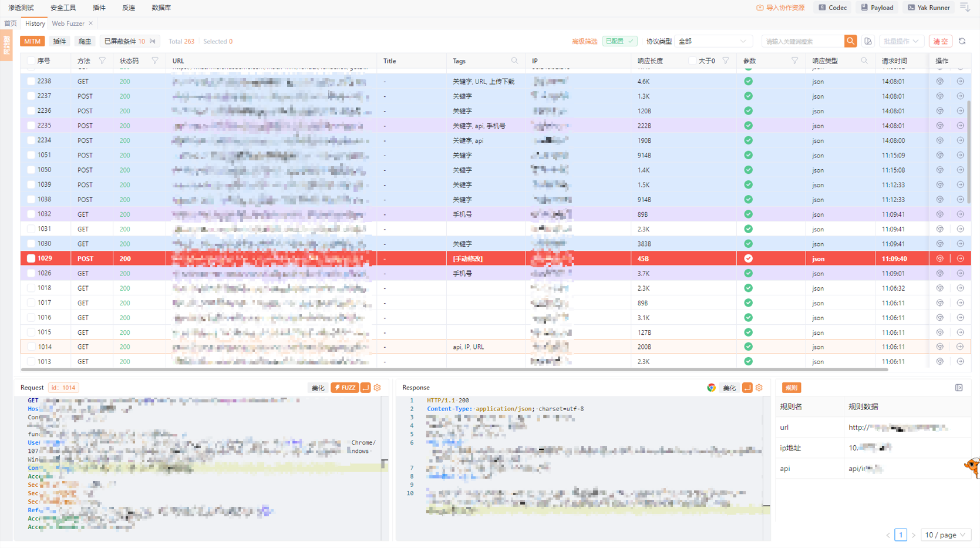Viewport: 980px width, 548px height.
Task: Click the shield icon on row 1051
Action: pos(940,155)
